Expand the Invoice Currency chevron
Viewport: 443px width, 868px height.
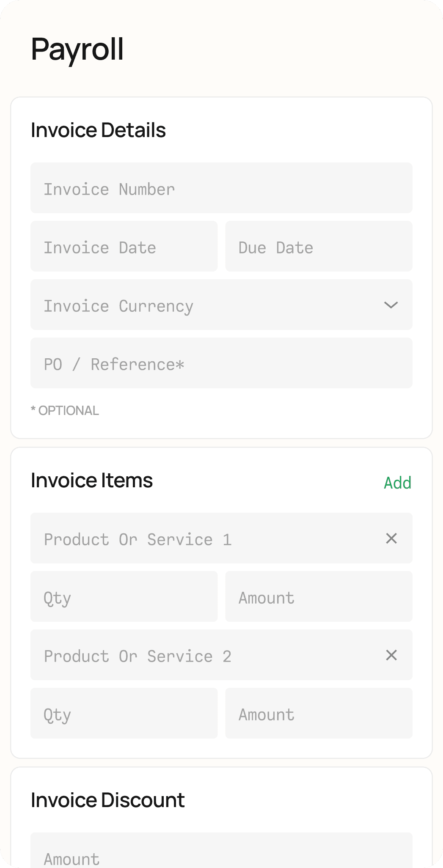click(391, 305)
